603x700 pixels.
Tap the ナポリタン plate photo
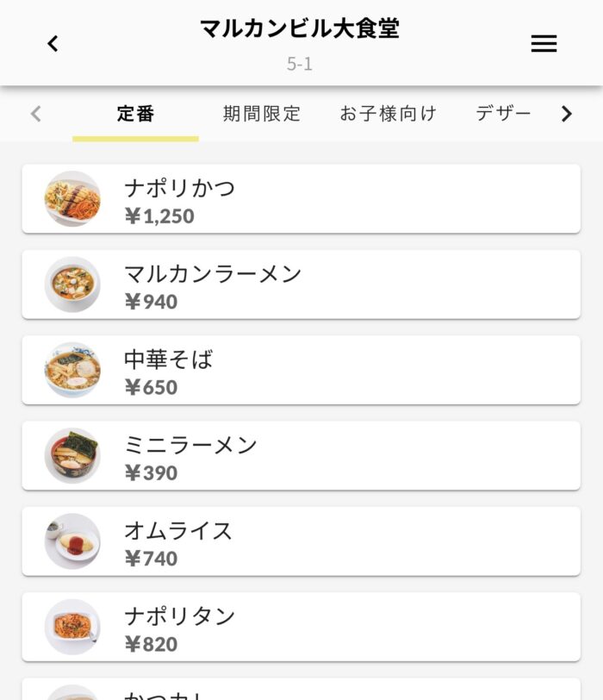tap(72, 627)
